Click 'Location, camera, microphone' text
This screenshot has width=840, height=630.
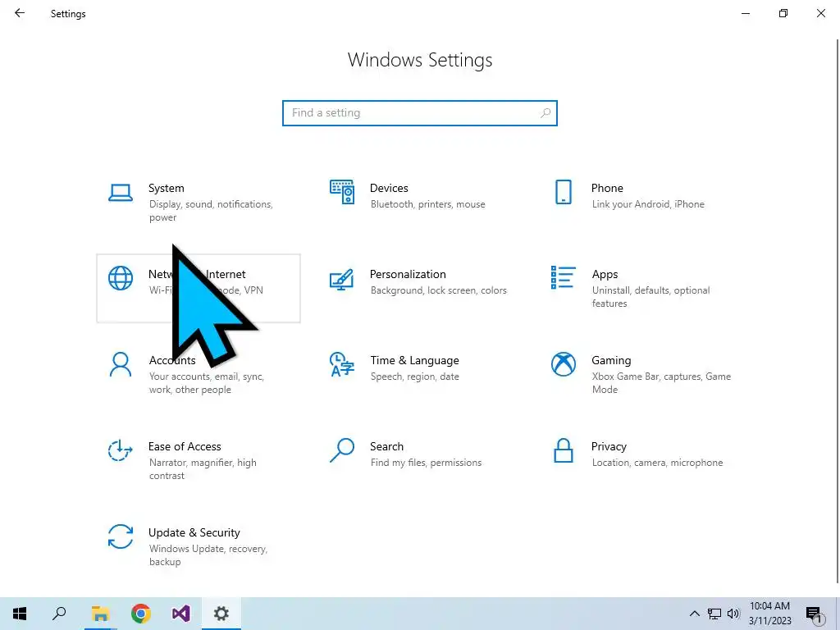pyautogui.click(x=657, y=463)
